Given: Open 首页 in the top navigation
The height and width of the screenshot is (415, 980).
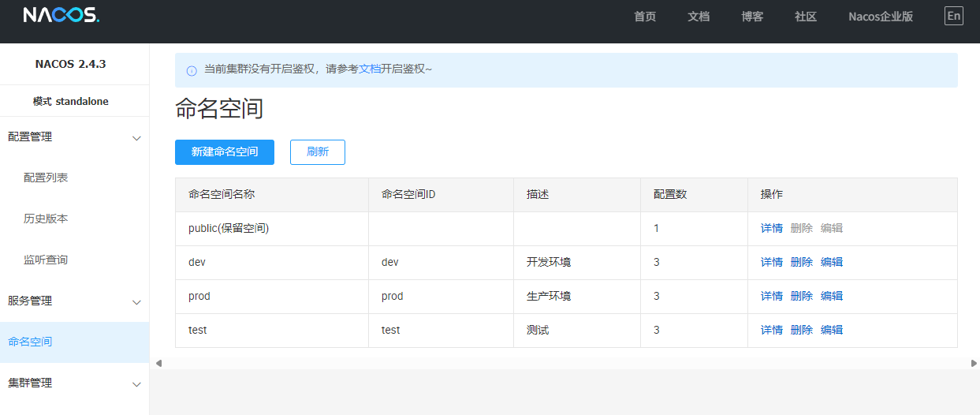Looking at the screenshot, I should (645, 17).
